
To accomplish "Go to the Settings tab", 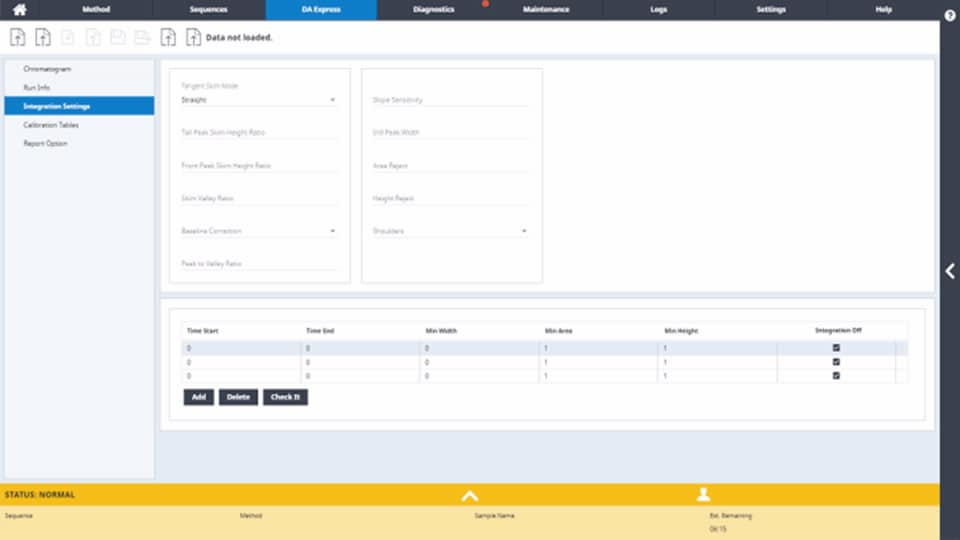I will [x=771, y=10].
